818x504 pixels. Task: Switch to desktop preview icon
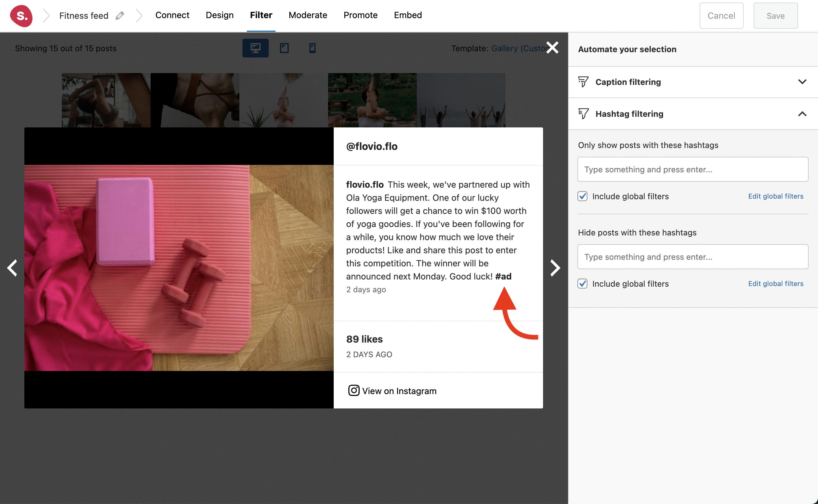click(x=255, y=48)
